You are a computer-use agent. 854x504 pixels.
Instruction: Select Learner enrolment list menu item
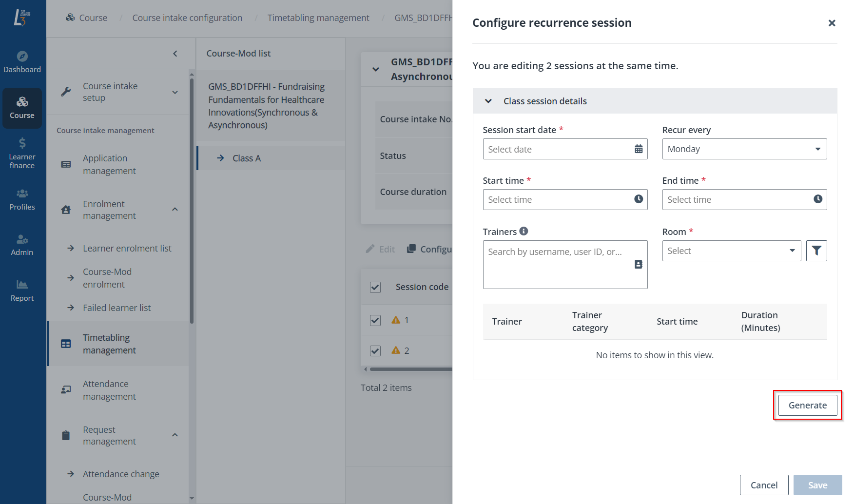127,248
